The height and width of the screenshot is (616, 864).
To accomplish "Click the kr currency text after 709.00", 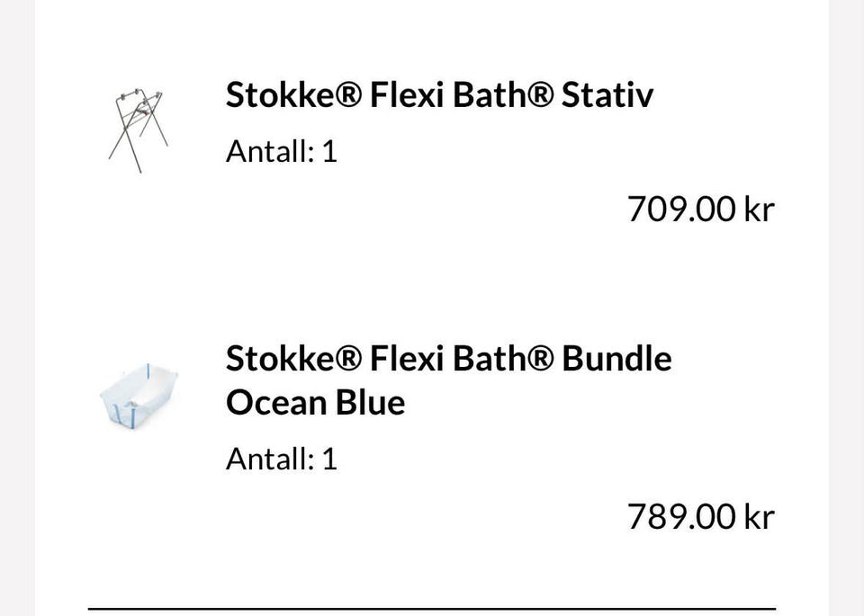I will (x=759, y=210).
